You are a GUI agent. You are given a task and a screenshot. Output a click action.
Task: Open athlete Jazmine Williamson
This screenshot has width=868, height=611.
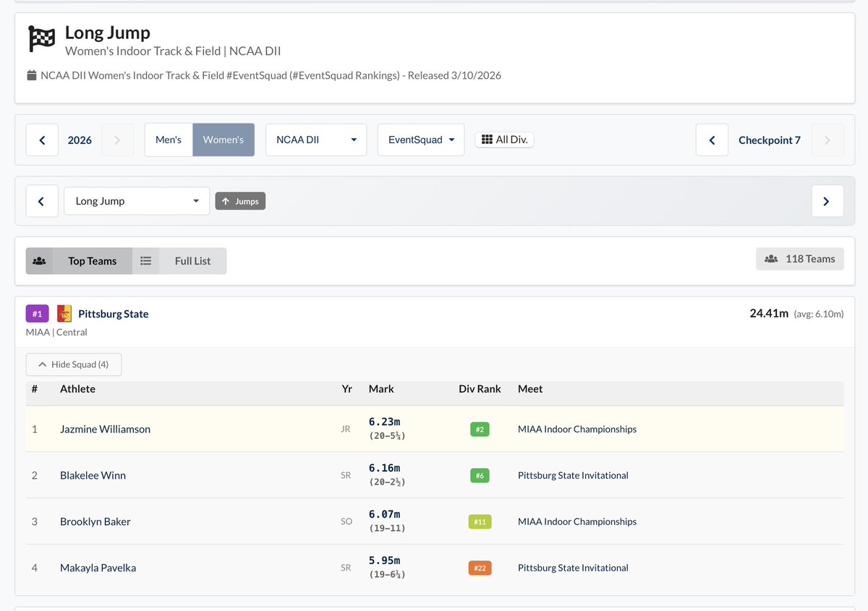(106, 429)
